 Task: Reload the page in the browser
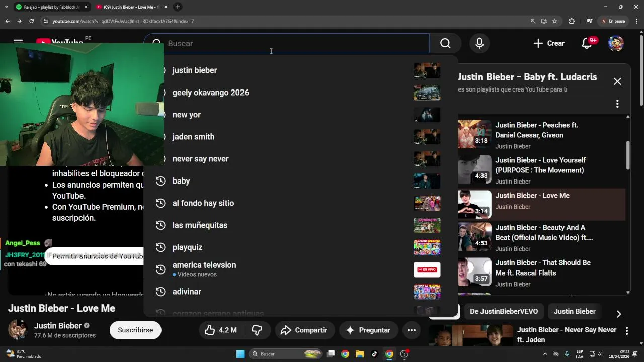click(31, 21)
